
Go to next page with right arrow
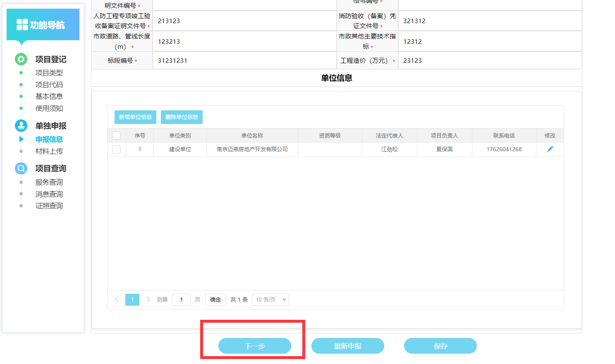pos(148,300)
